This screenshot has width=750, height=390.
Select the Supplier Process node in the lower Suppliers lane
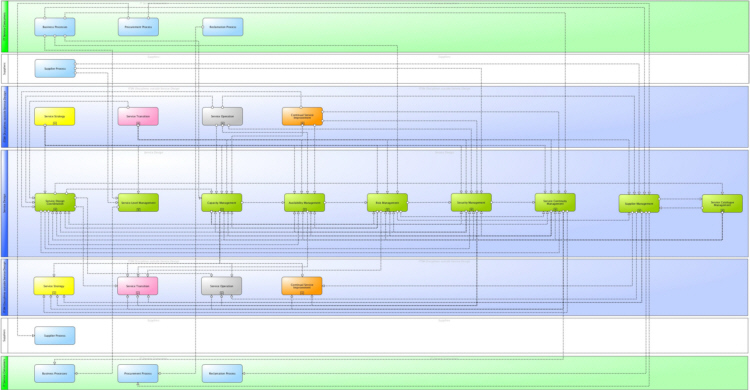tap(55, 335)
